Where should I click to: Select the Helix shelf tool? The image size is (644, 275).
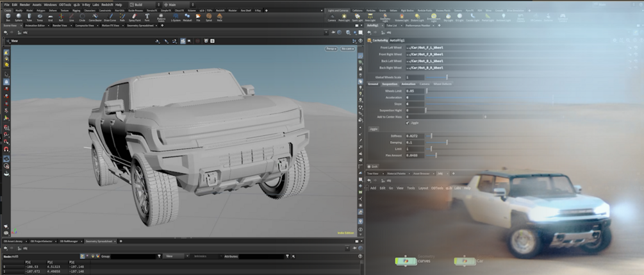click(220, 17)
